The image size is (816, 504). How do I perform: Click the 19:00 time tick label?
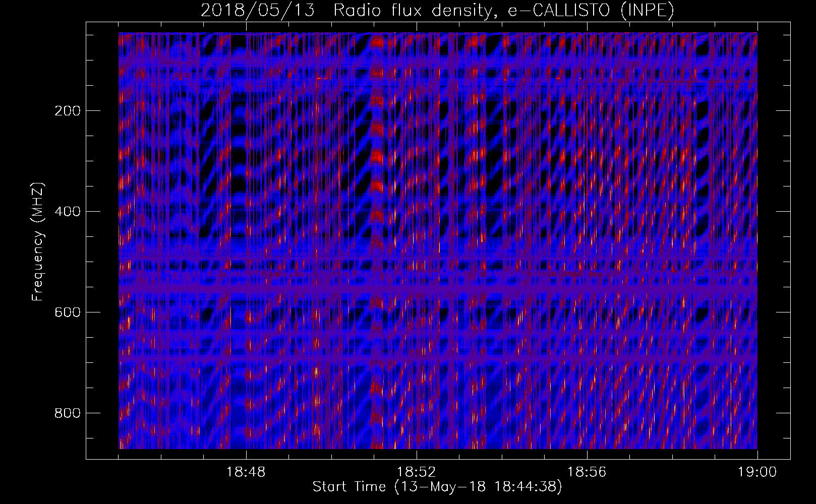[x=757, y=472]
